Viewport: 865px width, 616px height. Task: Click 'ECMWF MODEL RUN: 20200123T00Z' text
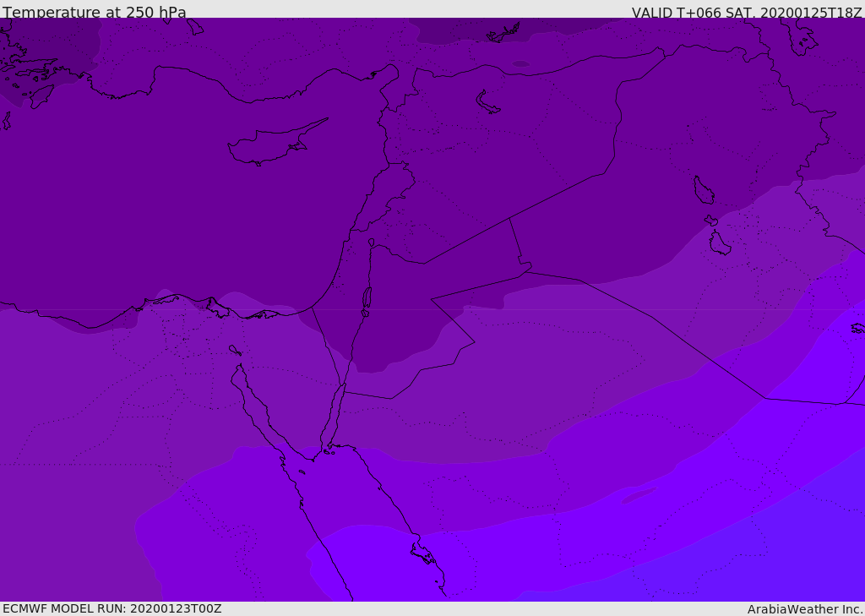coord(112,608)
